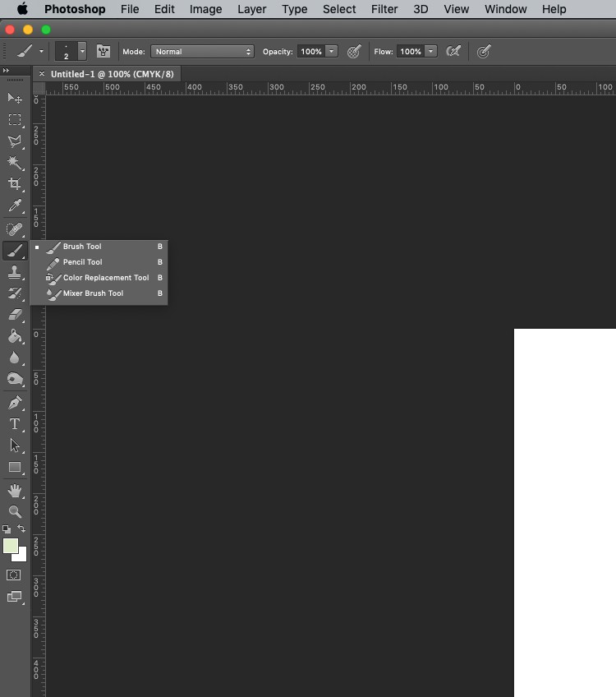Screen dimensions: 616x697
Task: Select the Spot Healing Brush tool
Action: point(15,229)
